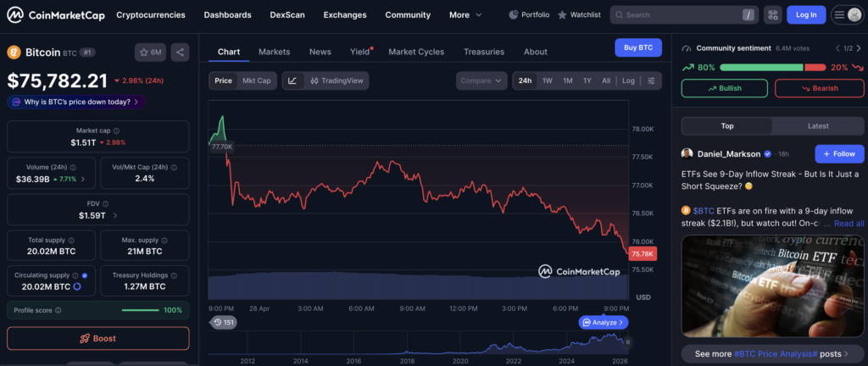Vote Bearish on sentiment

(820, 88)
